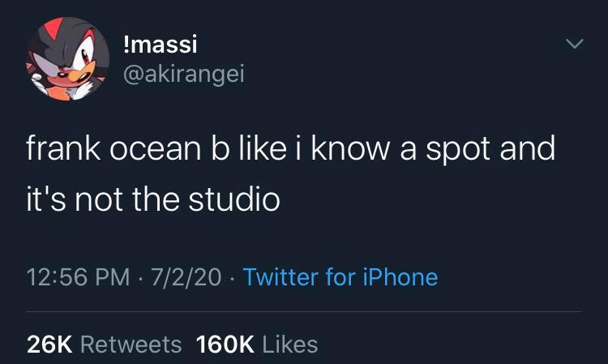
Task: Click the "Retweets" label text
Action: [x=133, y=344]
